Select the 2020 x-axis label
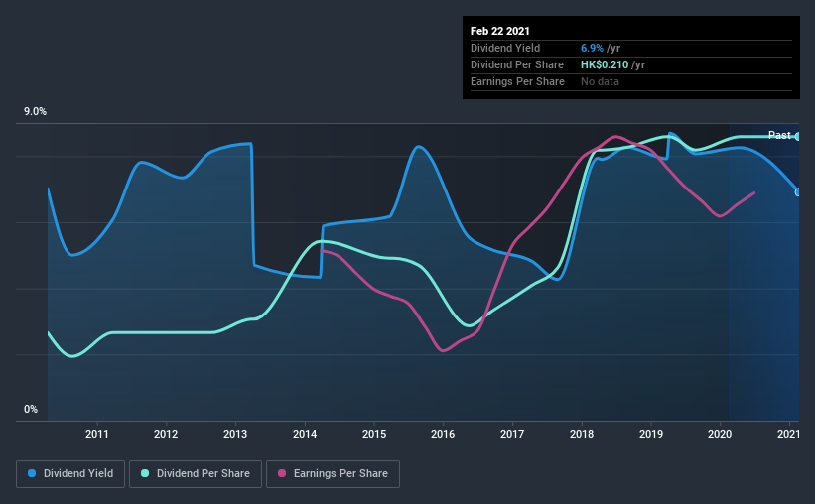Viewport: 815px width, 504px height. (x=720, y=434)
